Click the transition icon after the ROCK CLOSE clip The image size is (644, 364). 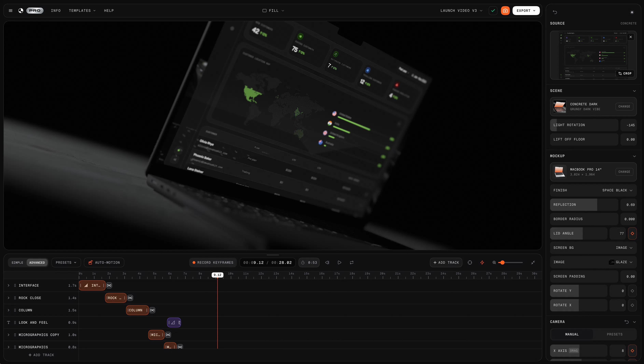pyautogui.click(x=130, y=298)
